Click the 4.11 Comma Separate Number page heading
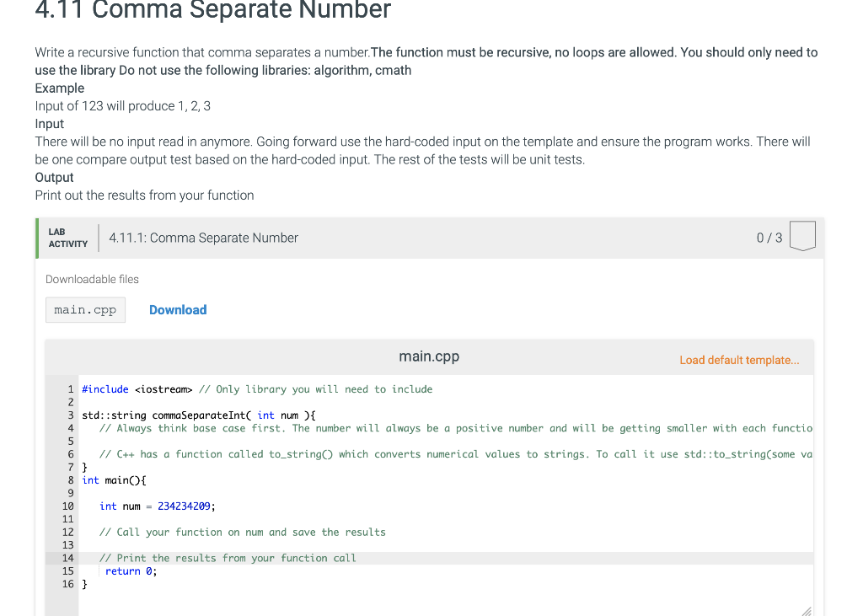The image size is (863, 616). pyautogui.click(x=212, y=11)
